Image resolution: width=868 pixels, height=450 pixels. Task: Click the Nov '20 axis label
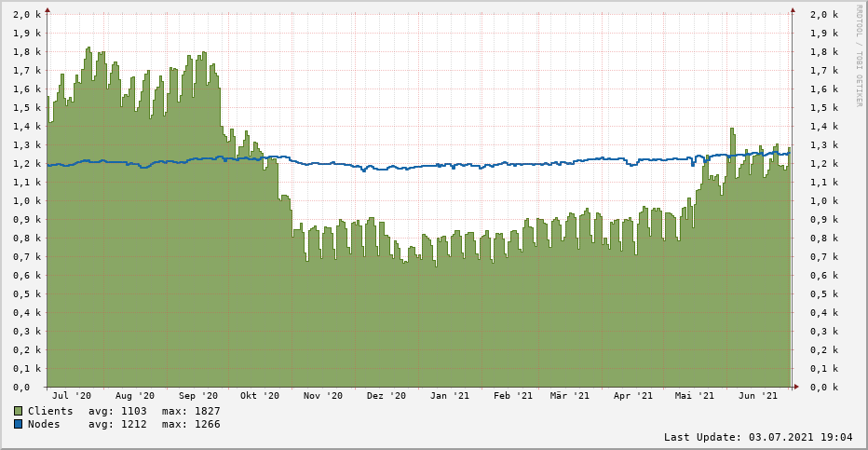click(323, 396)
